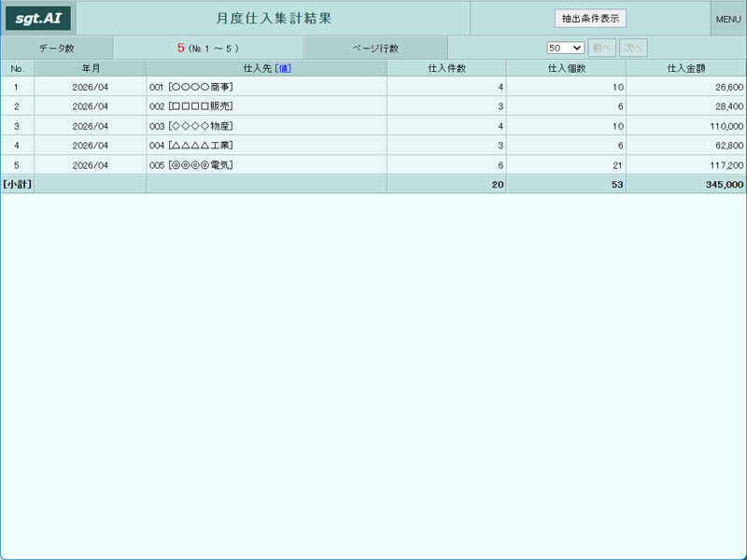The height and width of the screenshot is (560, 747).
Task: Click the 仕入金額 column header
Action: [686, 68]
